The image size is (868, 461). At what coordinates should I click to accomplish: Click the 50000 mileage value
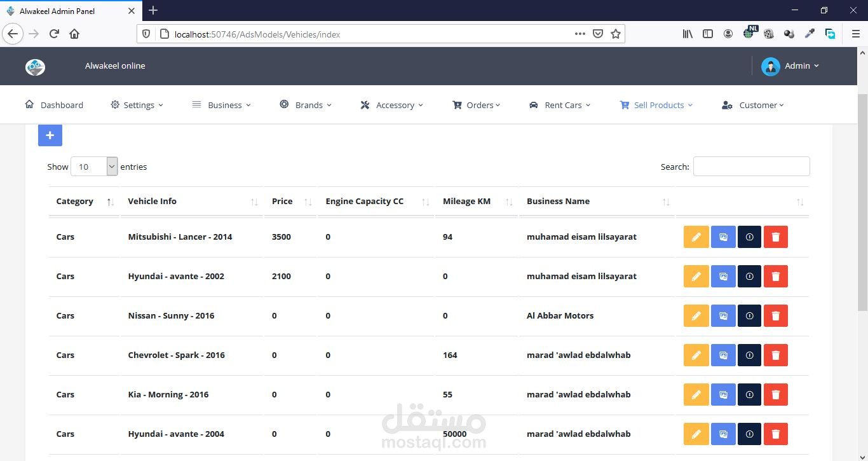455,434
